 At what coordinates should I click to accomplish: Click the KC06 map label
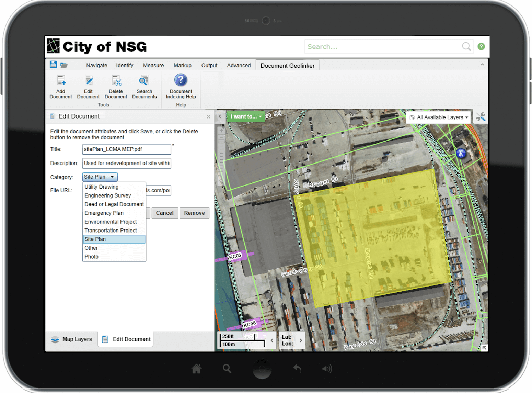point(250,324)
